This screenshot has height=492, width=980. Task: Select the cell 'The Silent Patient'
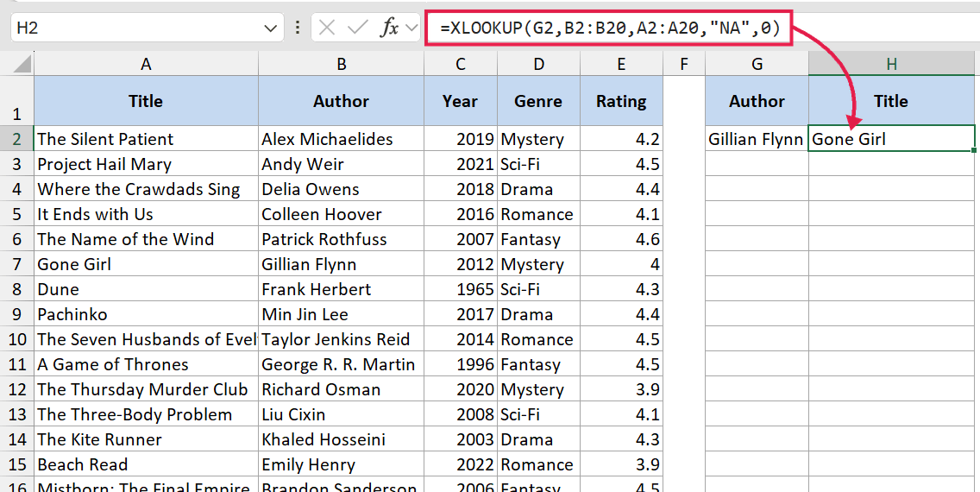pos(147,139)
